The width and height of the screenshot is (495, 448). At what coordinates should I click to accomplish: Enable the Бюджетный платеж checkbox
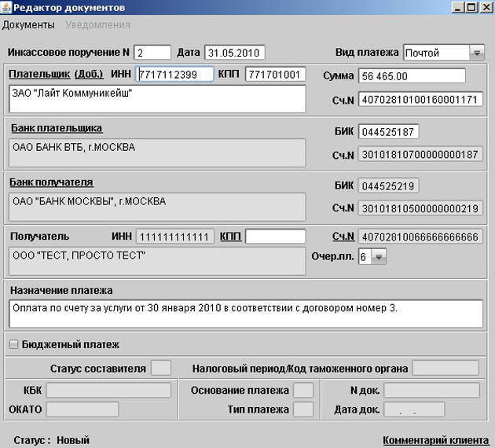[x=13, y=344]
